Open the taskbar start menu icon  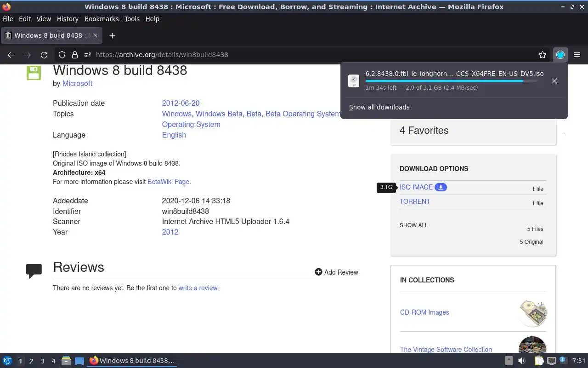pyautogui.click(x=7, y=361)
